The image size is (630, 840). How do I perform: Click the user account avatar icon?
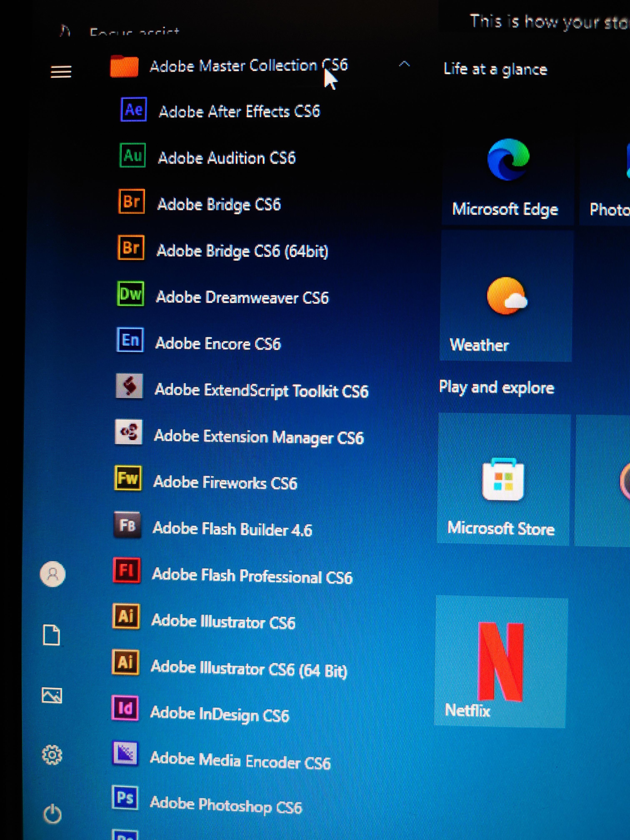53,574
